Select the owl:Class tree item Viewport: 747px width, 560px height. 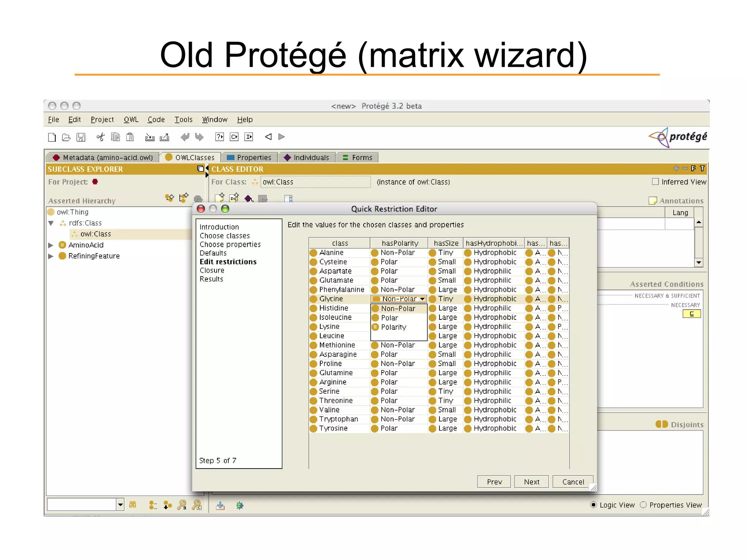(96, 234)
